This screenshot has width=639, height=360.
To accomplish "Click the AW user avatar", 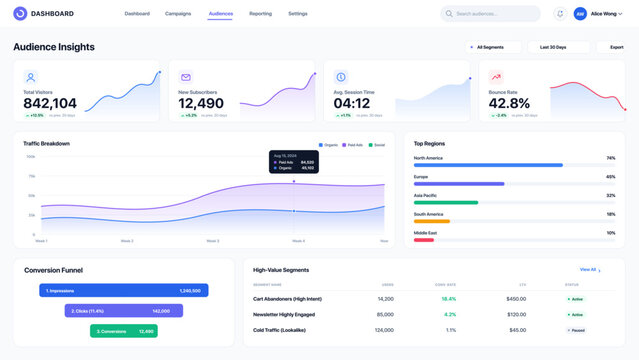I will click(580, 14).
